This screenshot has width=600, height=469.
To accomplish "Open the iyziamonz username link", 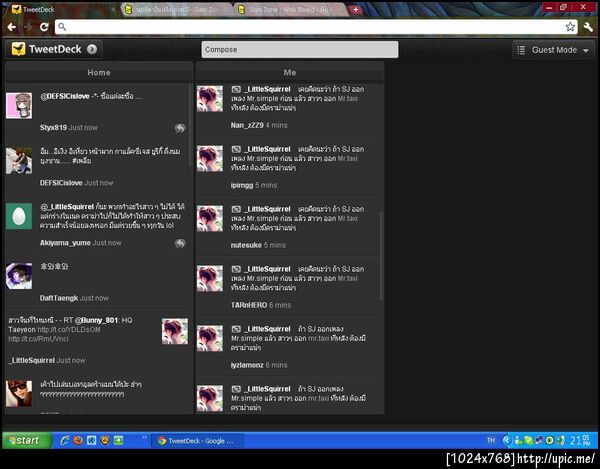I will (x=247, y=365).
